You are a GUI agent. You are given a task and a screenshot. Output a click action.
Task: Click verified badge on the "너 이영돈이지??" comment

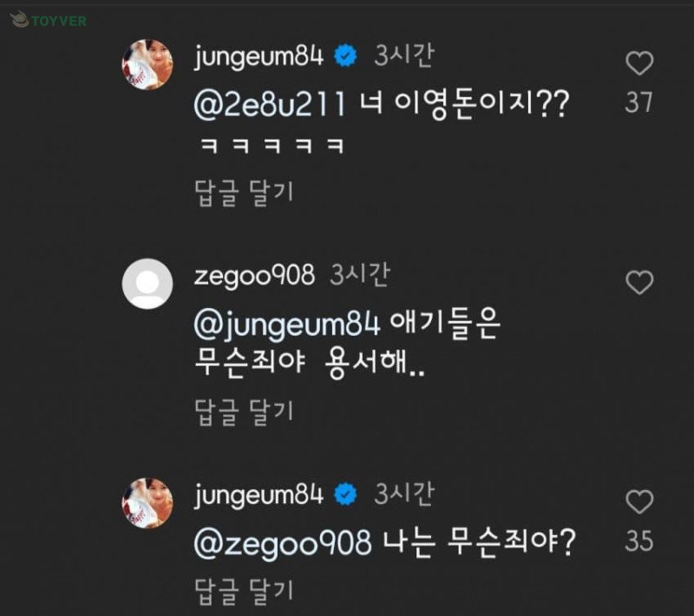point(346,57)
